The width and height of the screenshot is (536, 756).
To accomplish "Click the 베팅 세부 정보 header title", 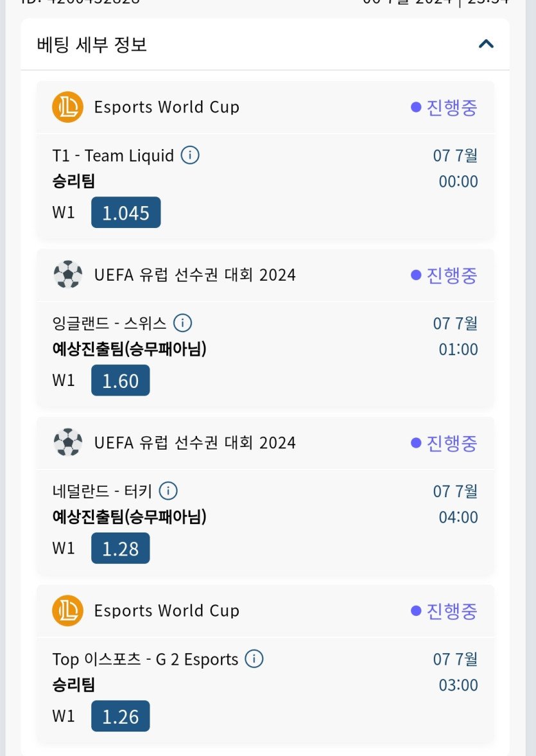I will (x=92, y=44).
